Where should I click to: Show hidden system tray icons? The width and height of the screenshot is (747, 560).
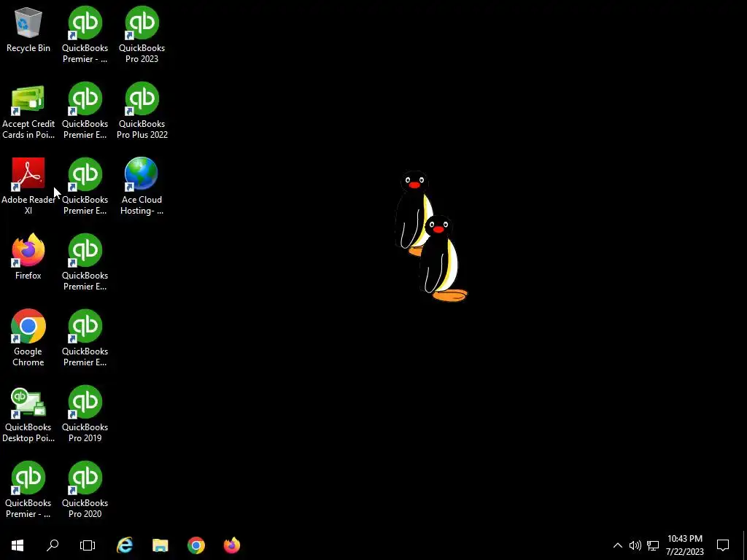click(x=617, y=545)
